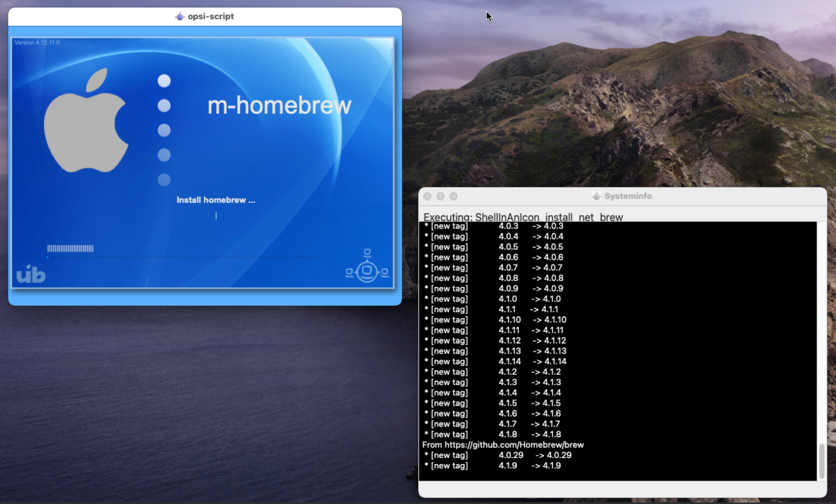Click the opsi robot logo icon
836x504 pixels.
367,266
